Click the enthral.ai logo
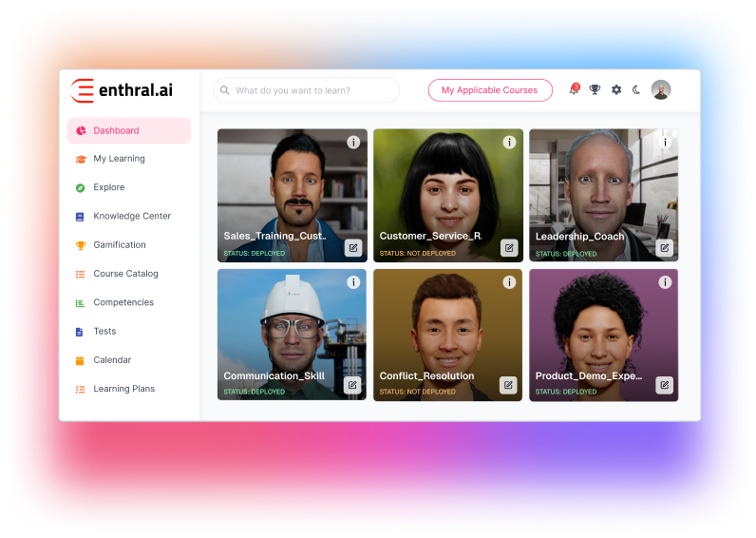 coord(122,90)
